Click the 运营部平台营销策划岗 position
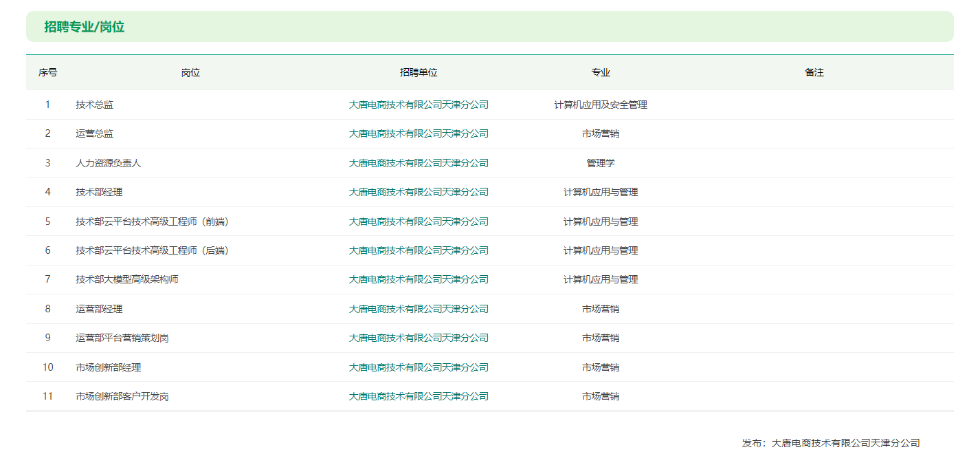 (122, 338)
